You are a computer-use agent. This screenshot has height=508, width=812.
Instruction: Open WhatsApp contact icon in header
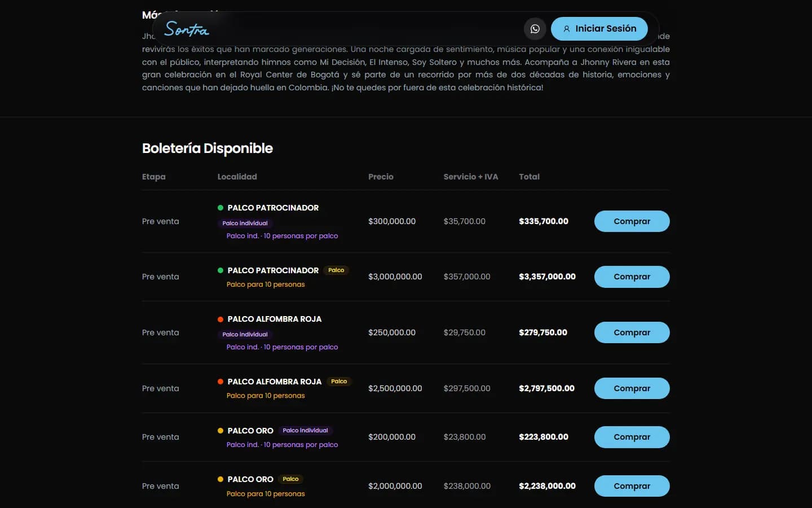535,29
